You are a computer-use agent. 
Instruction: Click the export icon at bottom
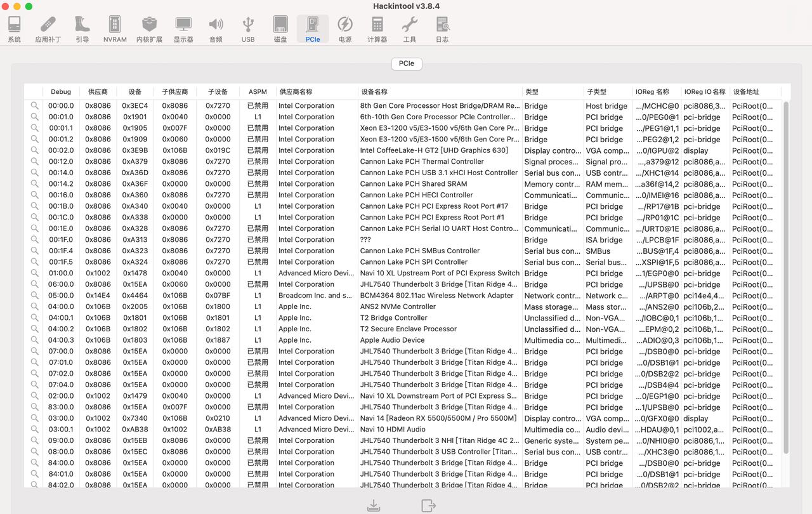tap(429, 505)
